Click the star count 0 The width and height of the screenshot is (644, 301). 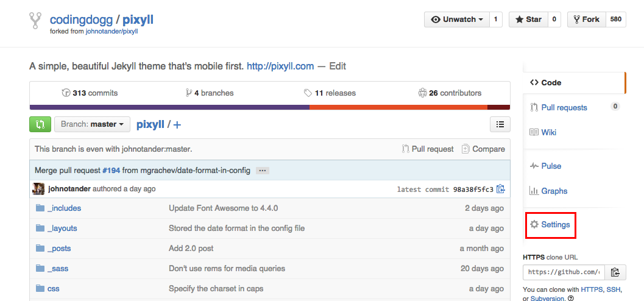554,19
